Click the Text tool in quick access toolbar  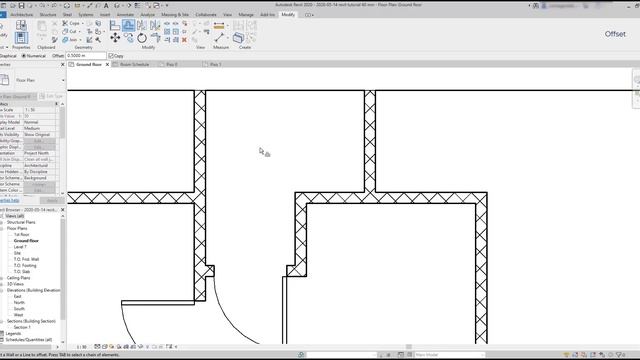106,5
